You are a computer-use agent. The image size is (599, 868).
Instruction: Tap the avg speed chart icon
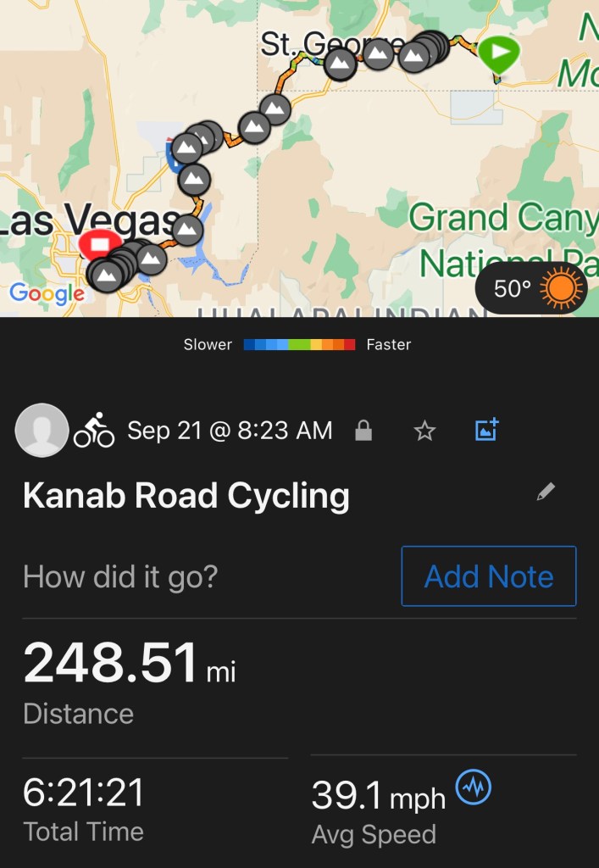click(x=473, y=789)
